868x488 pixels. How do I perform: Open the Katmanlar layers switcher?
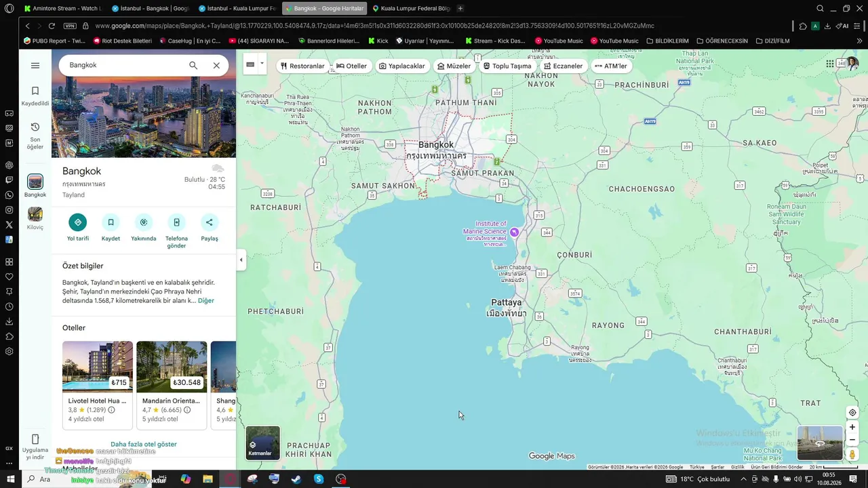click(262, 443)
